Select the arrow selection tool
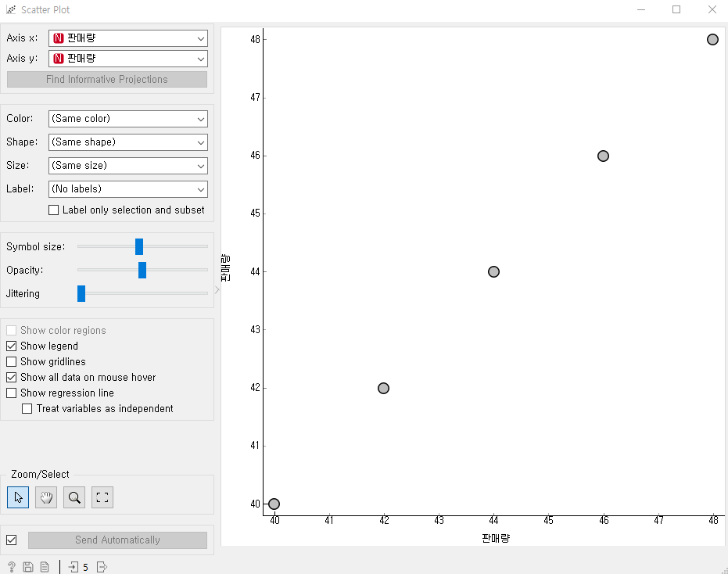 (18, 497)
